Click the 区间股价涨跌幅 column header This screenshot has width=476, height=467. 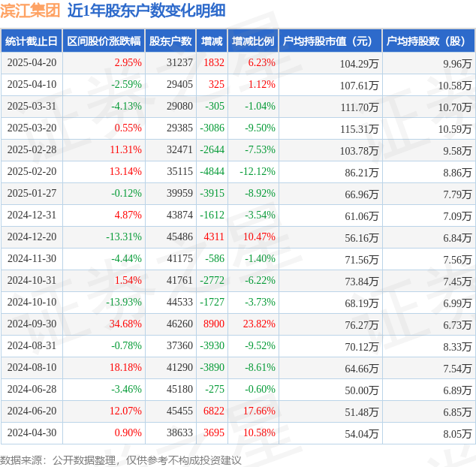click(x=104, y=41)
